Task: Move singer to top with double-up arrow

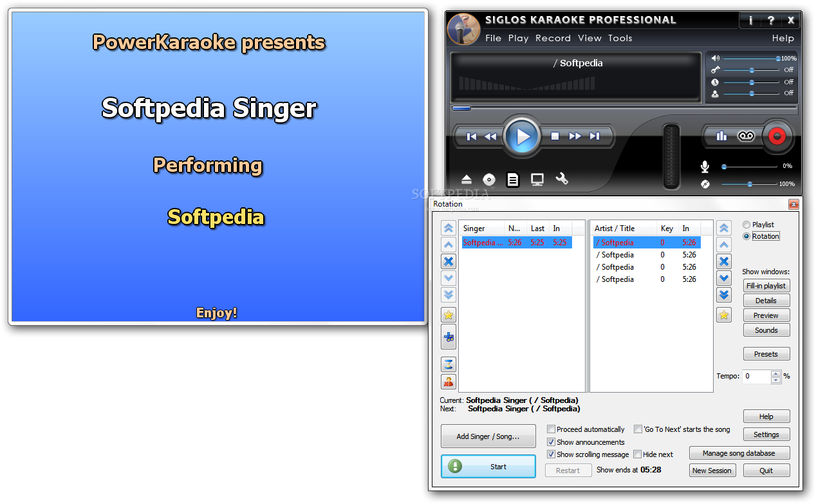Action: click(449, 228)
